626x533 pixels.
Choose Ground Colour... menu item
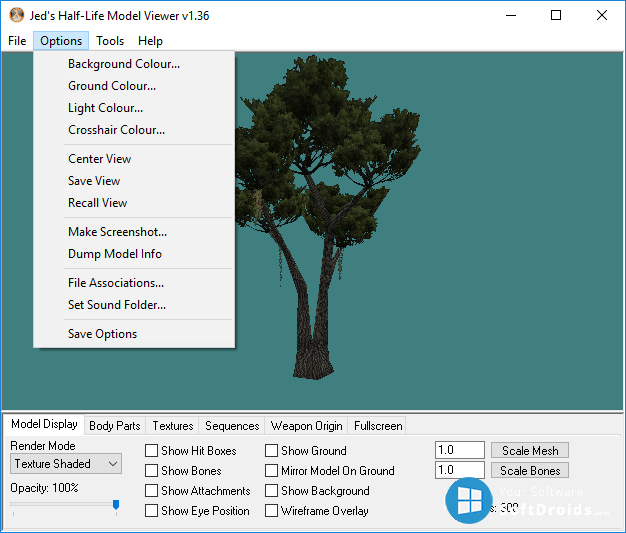click(134, 86)
